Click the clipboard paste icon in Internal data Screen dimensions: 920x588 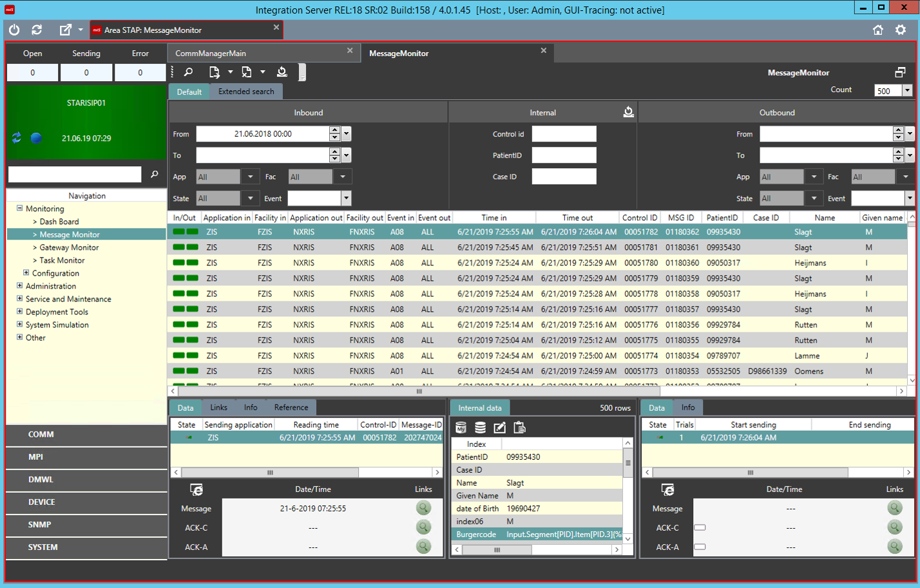coord(519,428)
